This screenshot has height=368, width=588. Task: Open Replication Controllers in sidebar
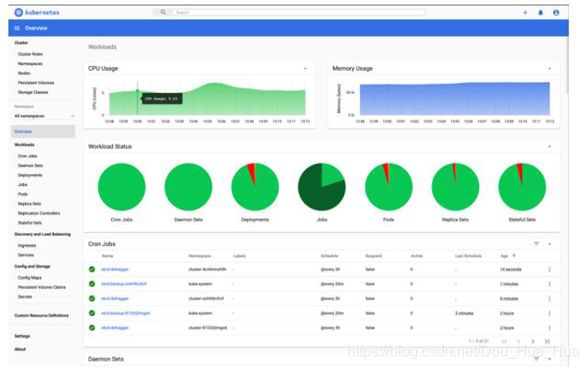pos(39,213)
